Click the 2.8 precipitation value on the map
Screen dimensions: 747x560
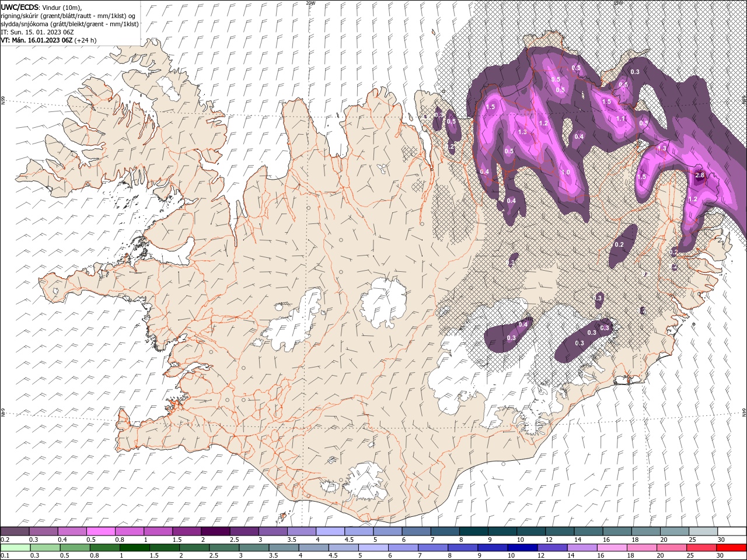coord(700,176)
